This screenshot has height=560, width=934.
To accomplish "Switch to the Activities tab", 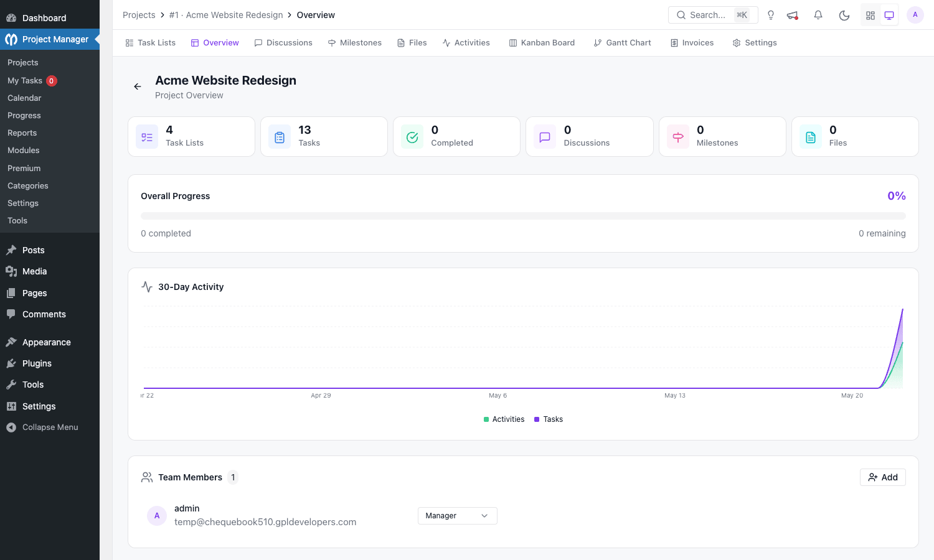I will (x=466, y=43).
